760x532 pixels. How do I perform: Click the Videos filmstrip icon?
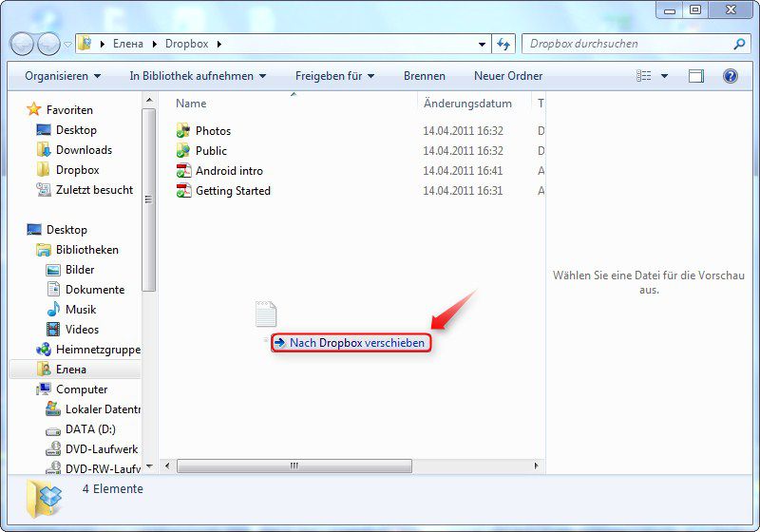tap(53, 330)
